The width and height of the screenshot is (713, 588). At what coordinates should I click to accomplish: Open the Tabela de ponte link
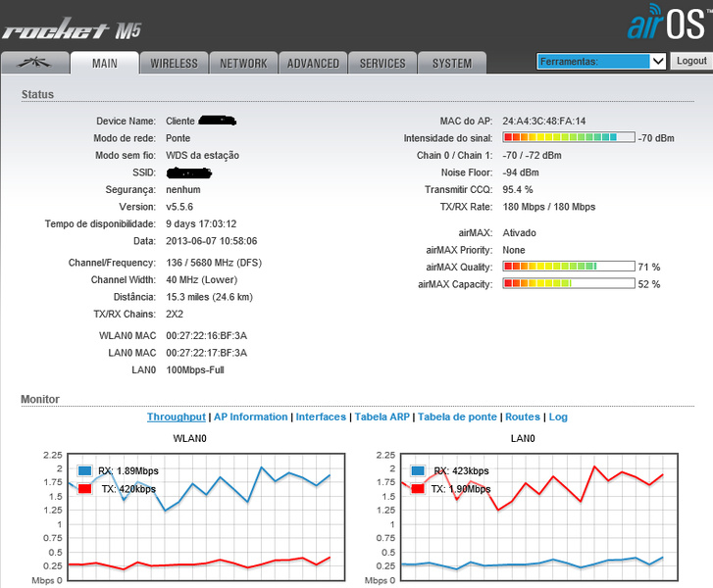(457, 416)
